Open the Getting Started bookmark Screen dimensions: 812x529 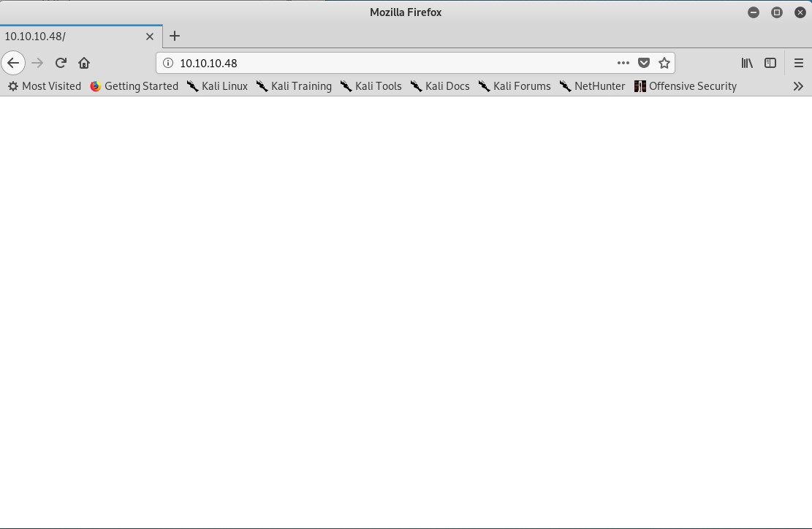(x=134, y=86)
